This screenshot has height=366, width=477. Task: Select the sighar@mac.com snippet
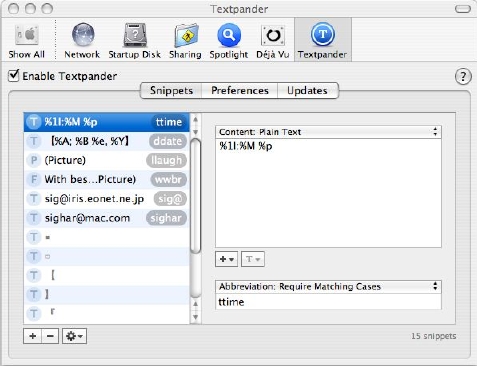[x=107, y=218]
